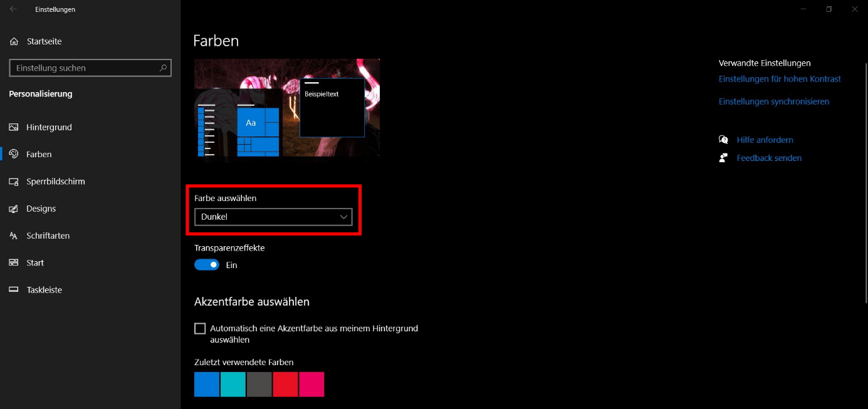Click the Sperrbildschirm monitor icon
Image resolution: width=868 pixels, height=409 pixels.
pyautogui.click(x=14, y=182)
